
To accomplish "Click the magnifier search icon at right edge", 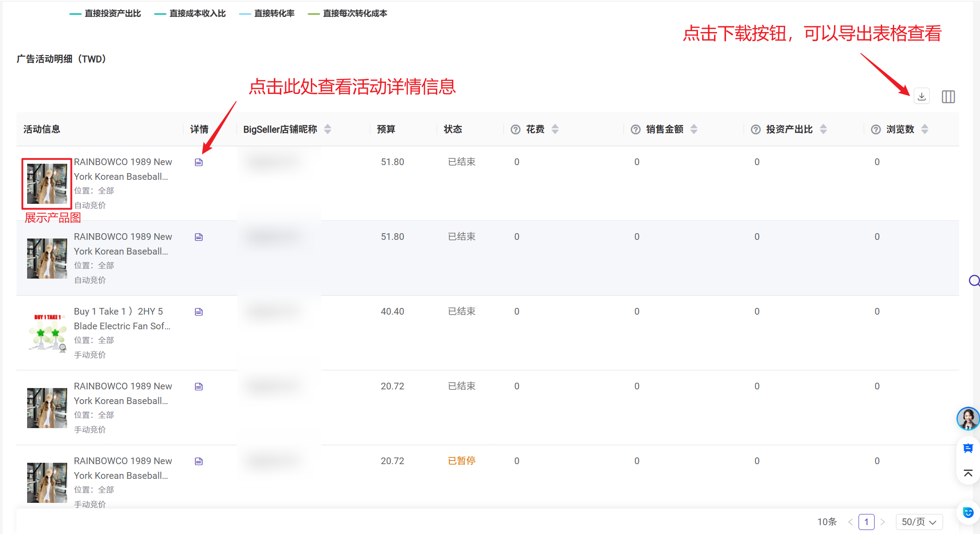I will [974, 281].
